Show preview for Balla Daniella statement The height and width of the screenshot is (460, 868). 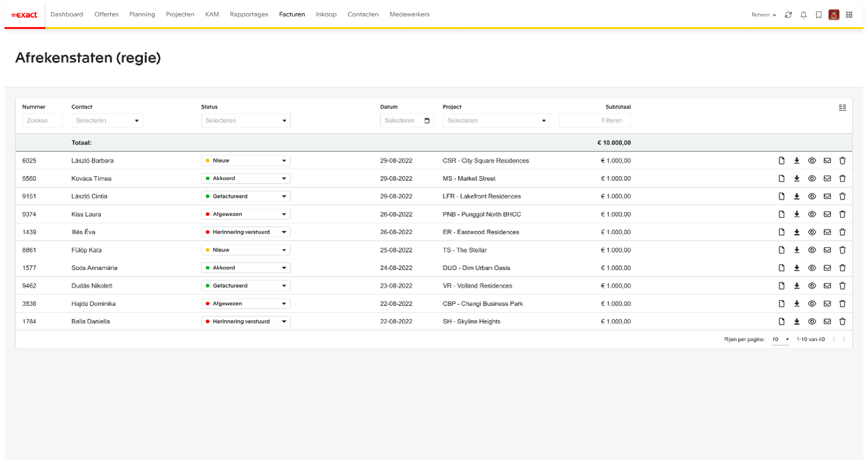click(812, 322)
